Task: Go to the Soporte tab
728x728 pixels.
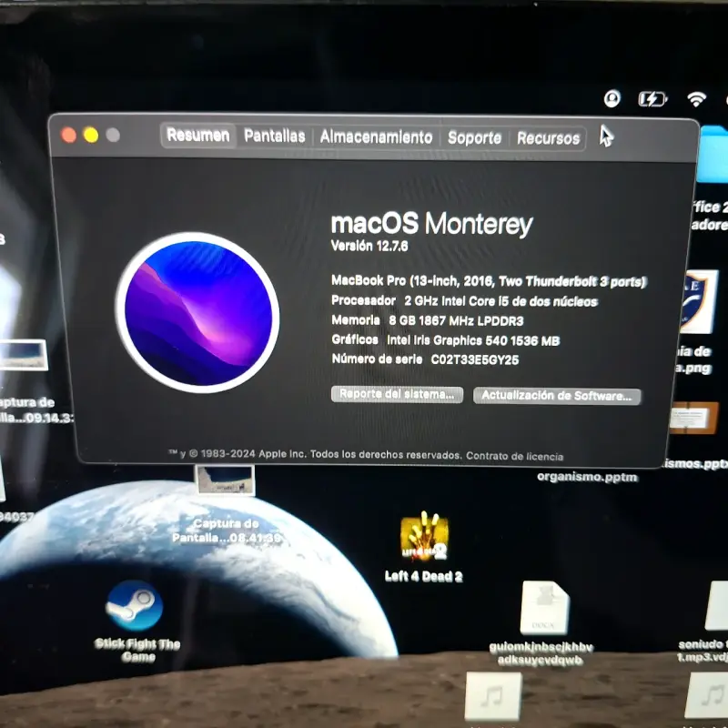Action: pyautogui.click(x=474, y=138)
